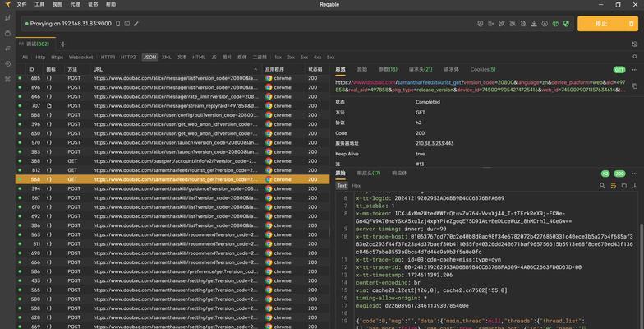Select GET request row ID 388
The width and height of the screenshot is (644, 329).
[x=172, y=161]
